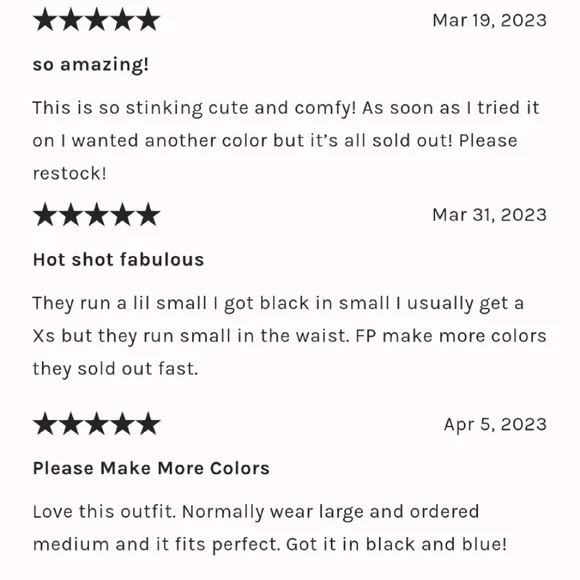Click the Mar 19, 2023 date
The width and height of the screenshot is (580, 580).
coord(489,20)
